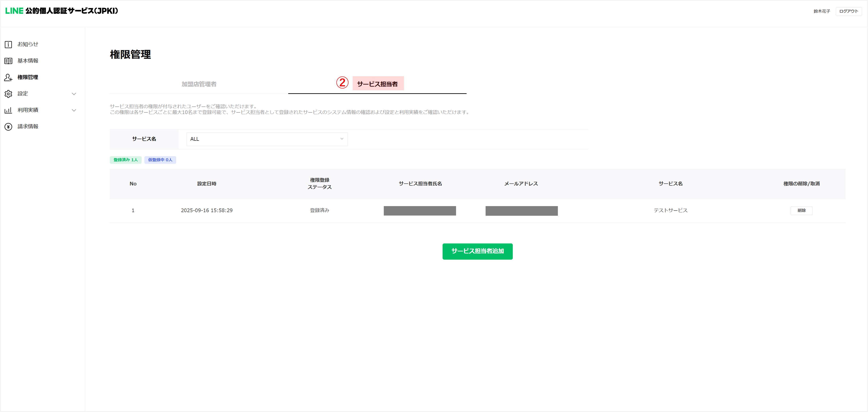Image resolution: width=868 pixels, height=412 pixels.
Task: Open お知らせ menu item text
Action: [28, 44]
